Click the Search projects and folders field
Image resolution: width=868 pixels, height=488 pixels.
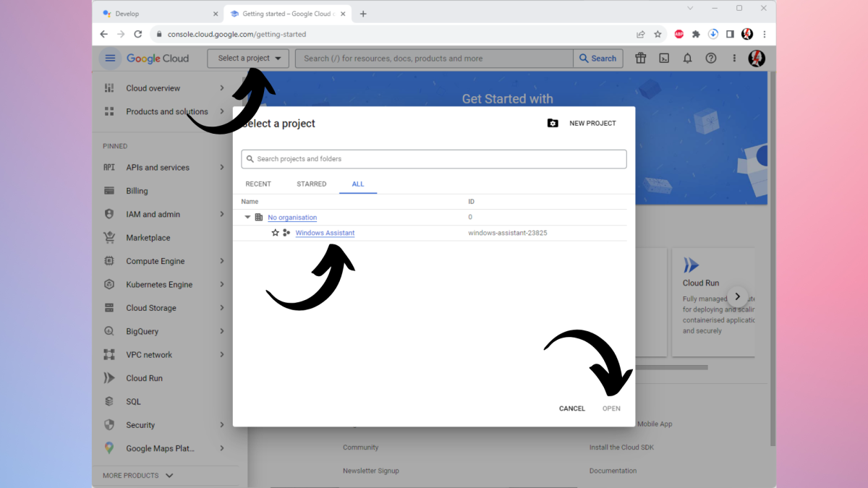[x=434, y=159]
